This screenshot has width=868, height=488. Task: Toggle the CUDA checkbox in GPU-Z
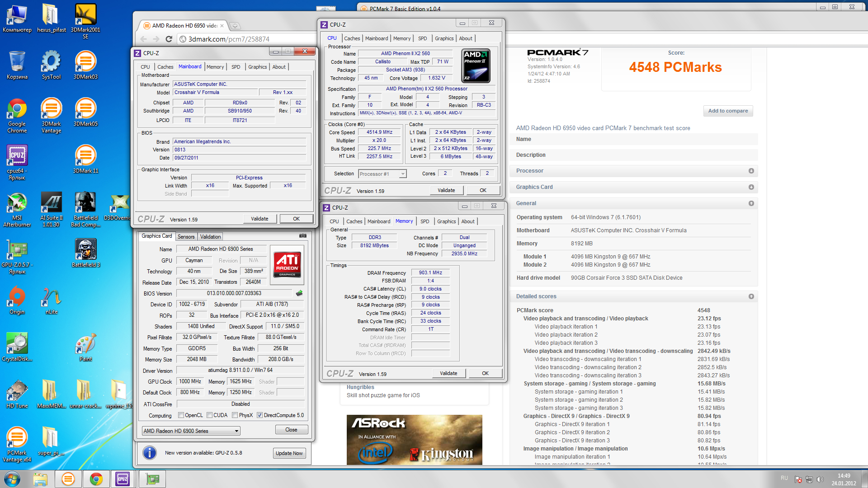tap(209, 415)
